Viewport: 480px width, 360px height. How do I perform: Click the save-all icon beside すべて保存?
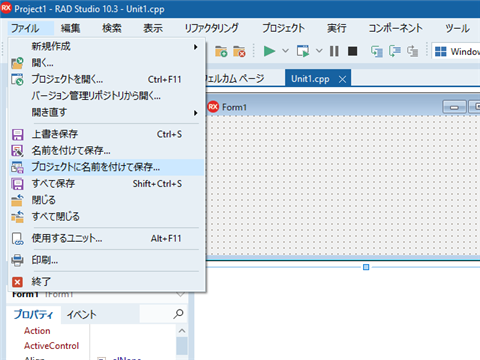pyautogui.click(x=17, y=184)
